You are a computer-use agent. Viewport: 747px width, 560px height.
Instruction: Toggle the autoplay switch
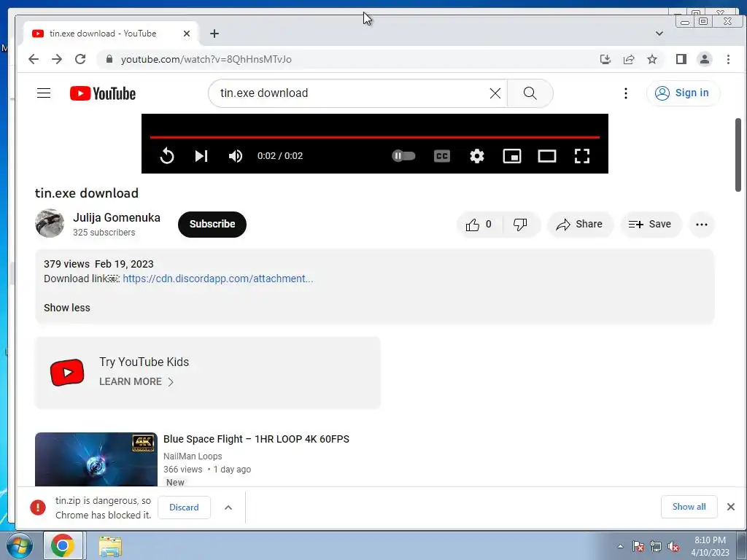[x=403, y=156]
